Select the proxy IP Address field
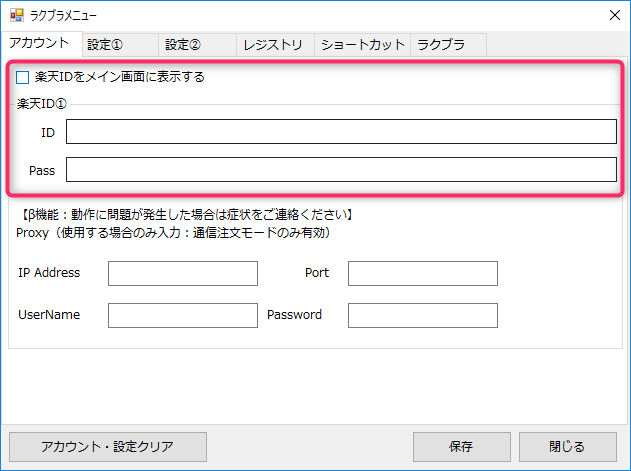This screenshot has width=631, height=471. (x=182, y=273)
